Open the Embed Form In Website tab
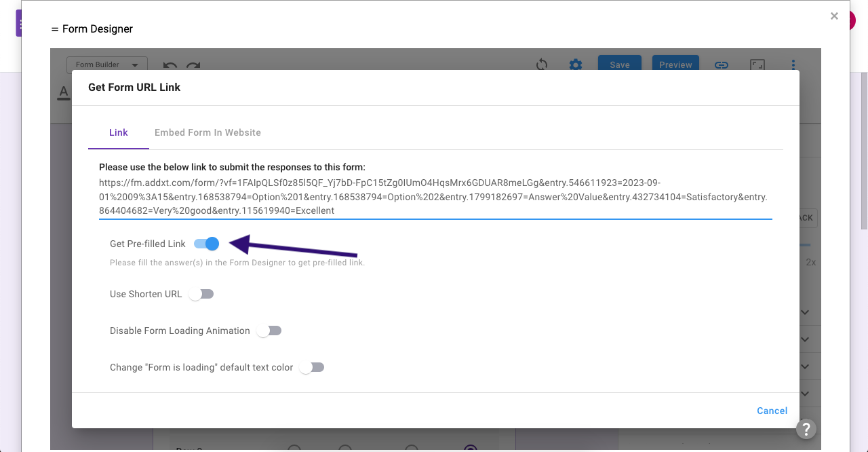Image resolution: width=868 pixels, height=452 pixels. tap(208, 132)
